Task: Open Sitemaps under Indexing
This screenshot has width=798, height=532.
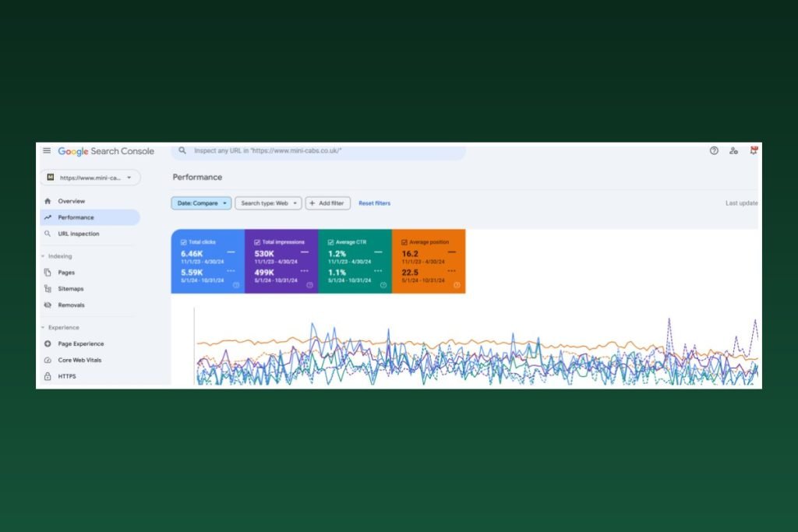Action: [71, 288]
